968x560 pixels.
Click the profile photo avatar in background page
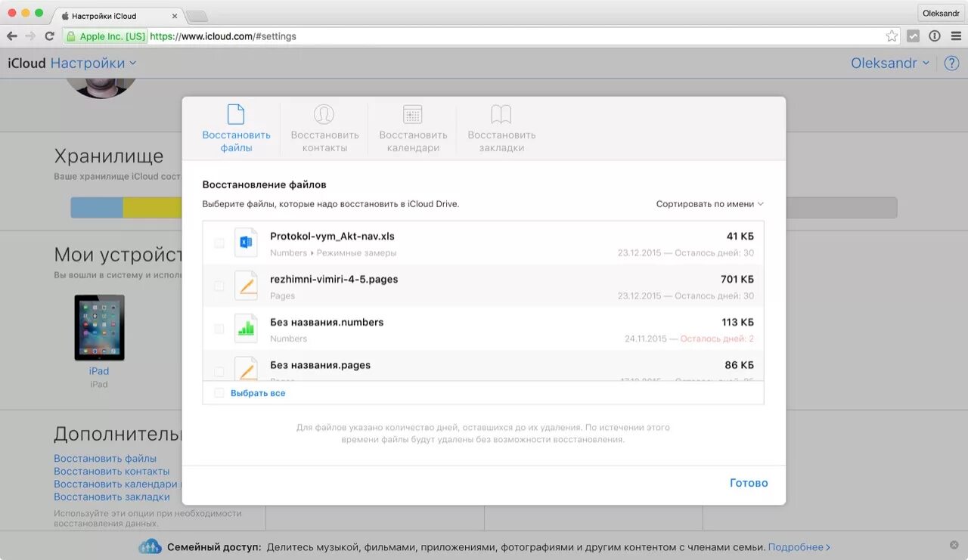(101, 87)
